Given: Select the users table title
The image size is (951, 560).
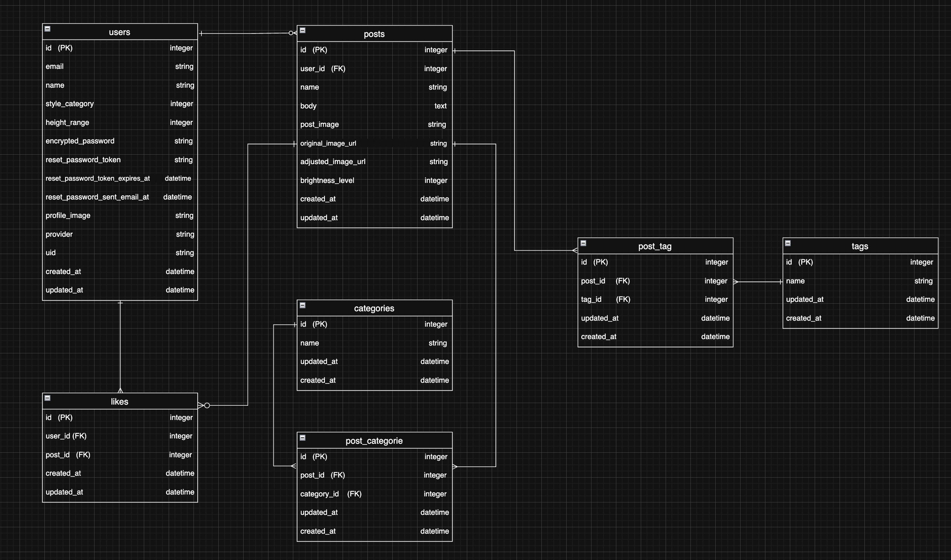Looking at the screenshot, I should [119, 32].
